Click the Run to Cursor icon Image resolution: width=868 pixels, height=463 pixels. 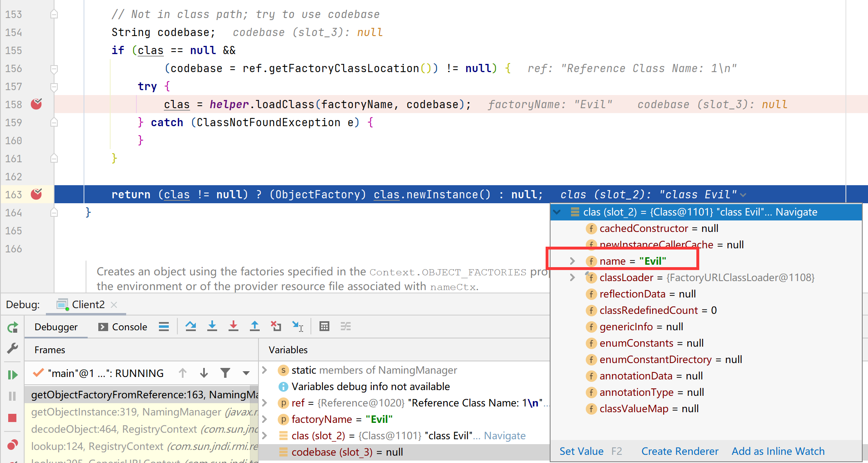[x=297, y=327]
